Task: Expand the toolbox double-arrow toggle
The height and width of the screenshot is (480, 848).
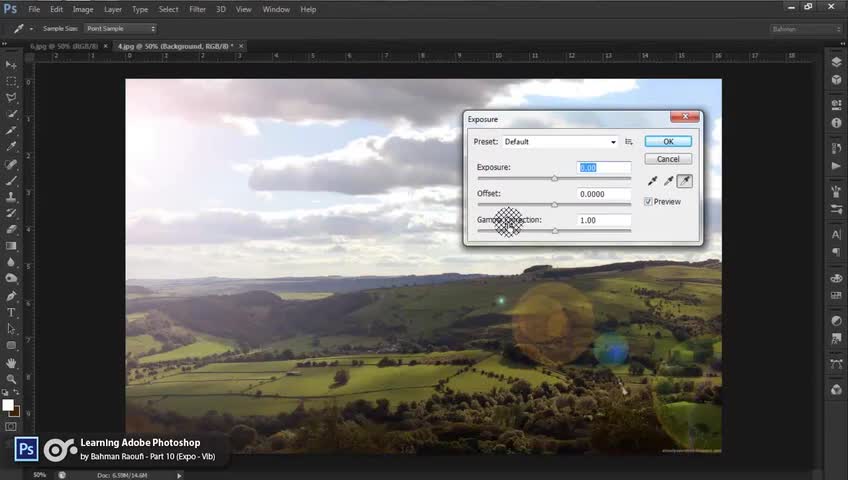Action: point(5,44)
